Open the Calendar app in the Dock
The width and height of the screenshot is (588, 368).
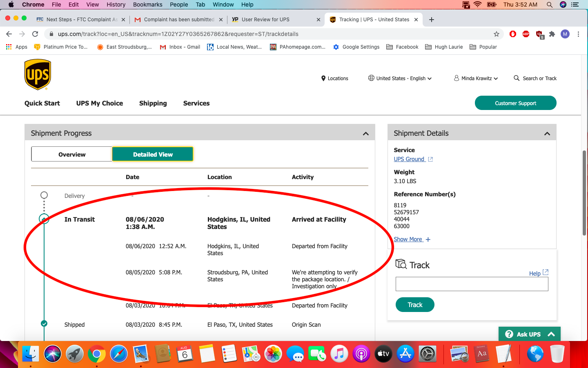pos(185,354)
